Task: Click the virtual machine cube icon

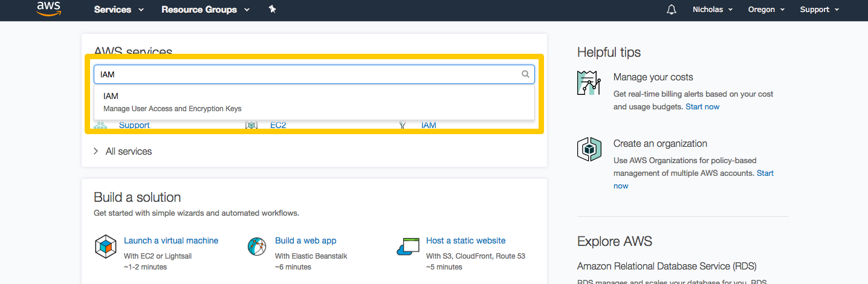Action: pos(106,246)
